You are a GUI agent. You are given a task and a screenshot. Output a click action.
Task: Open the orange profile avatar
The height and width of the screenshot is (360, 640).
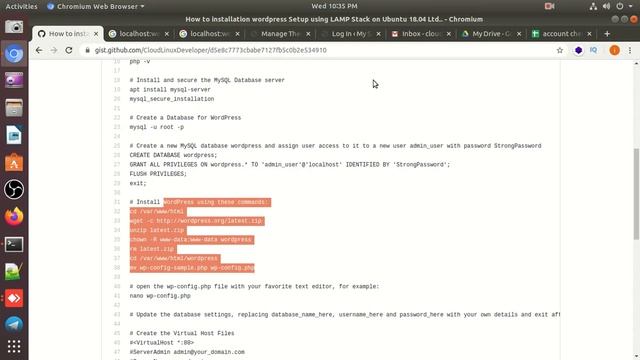614,50
